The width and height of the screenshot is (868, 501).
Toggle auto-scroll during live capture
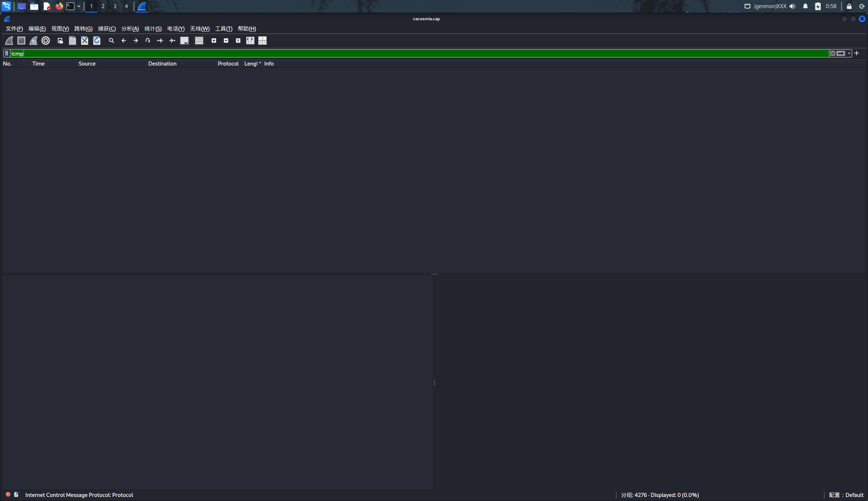[x=184, y=41]
